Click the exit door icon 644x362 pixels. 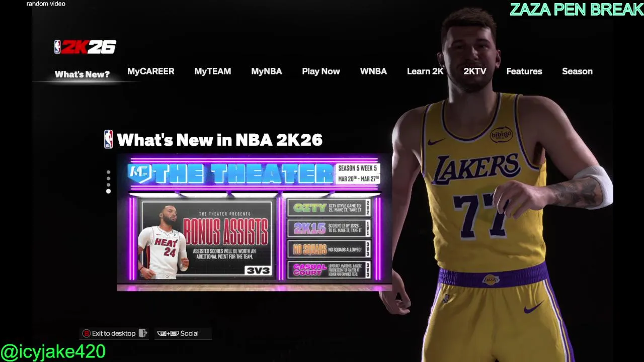coord(143,333)
